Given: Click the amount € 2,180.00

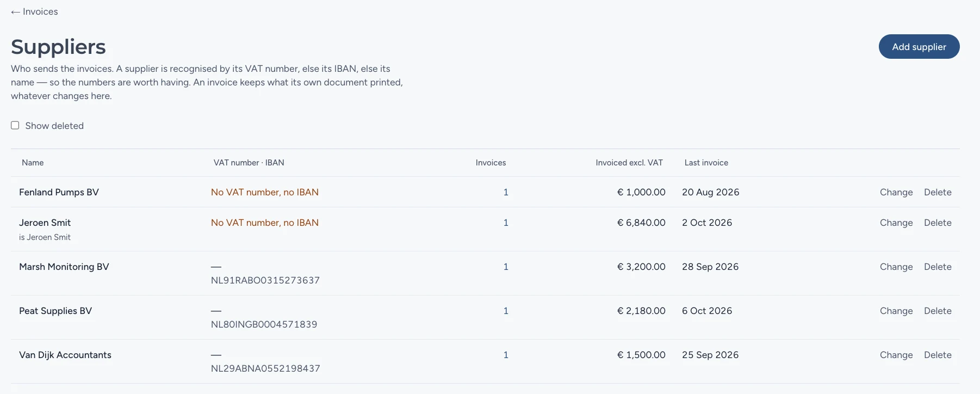Looking at the screenshot, I should (641, 311).
